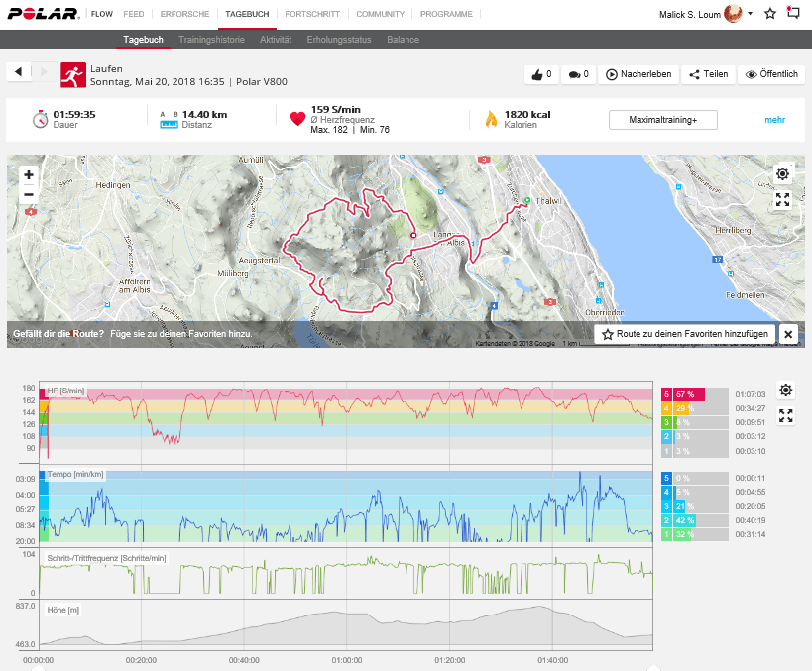Viewport: 812px width, 671px height.
Task: Zoom out on the route map
Action: pyautogui.click(x=29, y=194)
